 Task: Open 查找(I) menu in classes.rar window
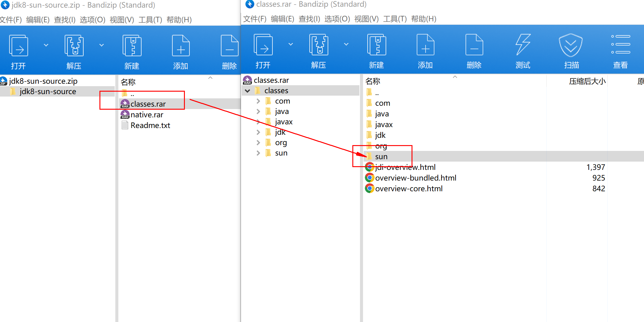309,19
